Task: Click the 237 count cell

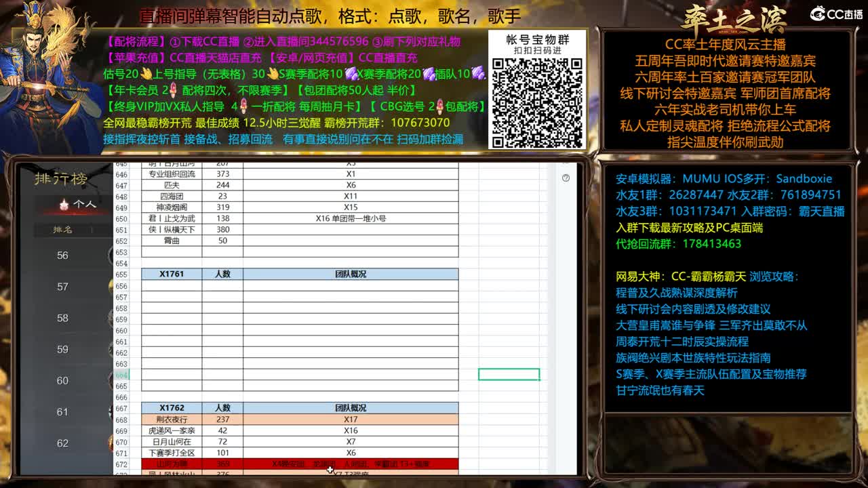Action: click(x=222, y=420)
